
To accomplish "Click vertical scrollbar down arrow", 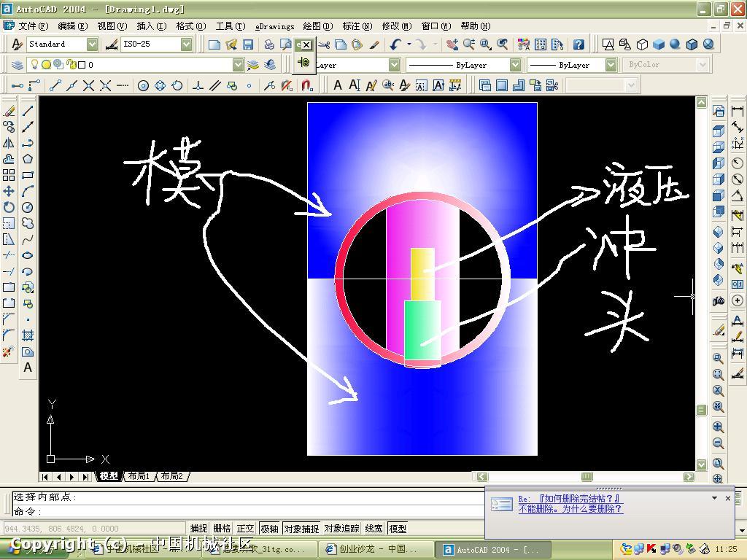I will tap(701, 464).
